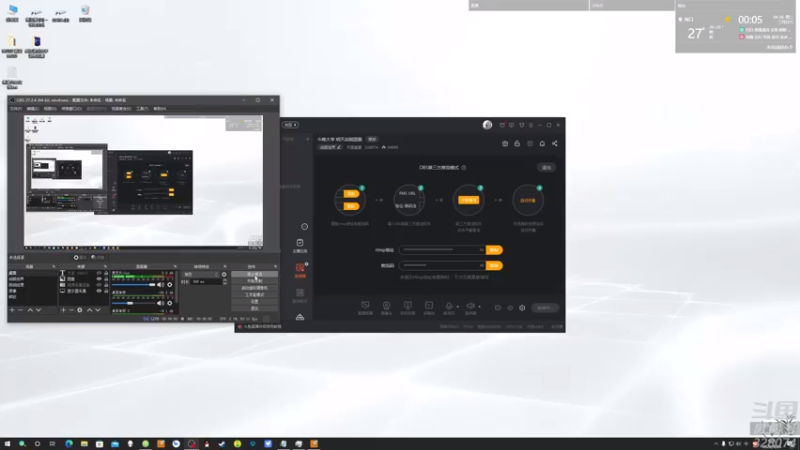The width and height of the screenshot is (800, 450).
Task: Open notification bell icon in streaming app header
Action: 542,143
